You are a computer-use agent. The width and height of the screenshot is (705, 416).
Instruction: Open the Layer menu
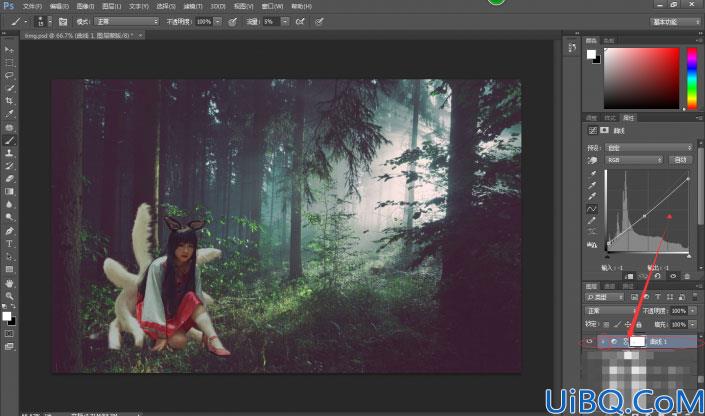[x=112, y=6]
